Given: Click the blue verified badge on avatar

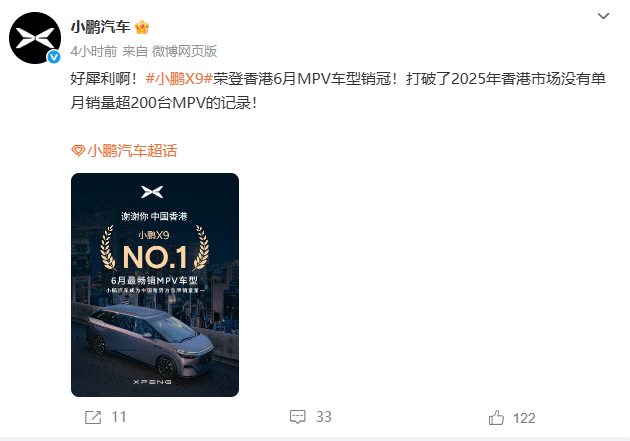Looking at the screenshot, I should [x=54, y=57].
